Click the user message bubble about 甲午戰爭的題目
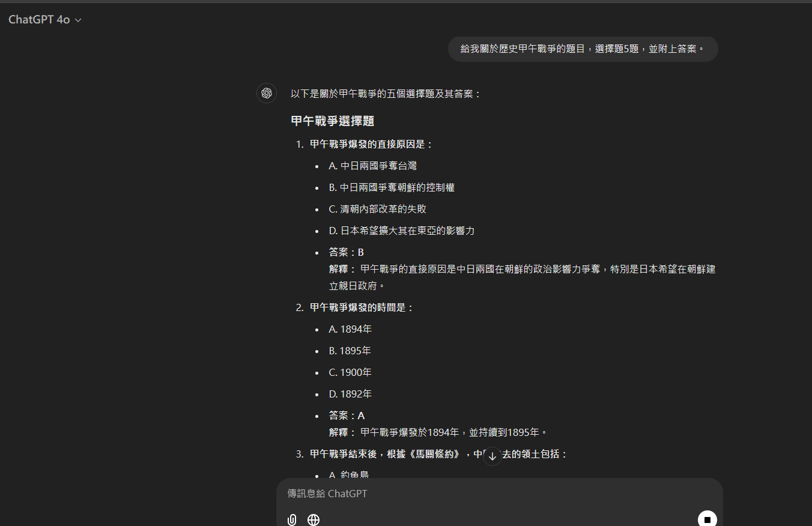 pos(583,49)
